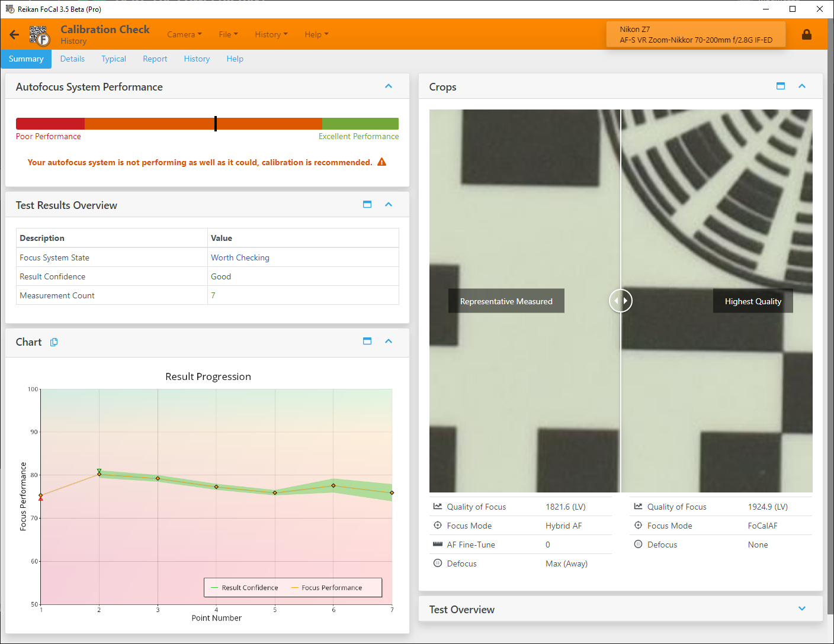Click the Defocus icon beside Max (Away)
The height and width of the screenshot is (644, 834).
tap(438, 563)
